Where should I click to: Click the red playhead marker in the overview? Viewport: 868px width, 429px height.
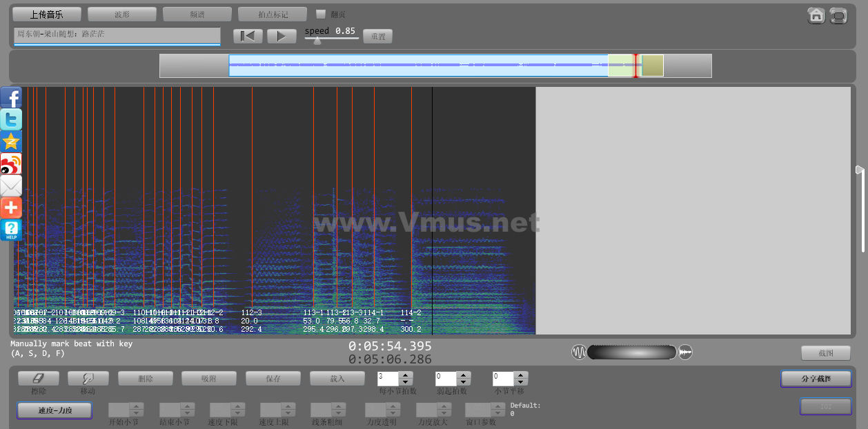tap(635, 66)
